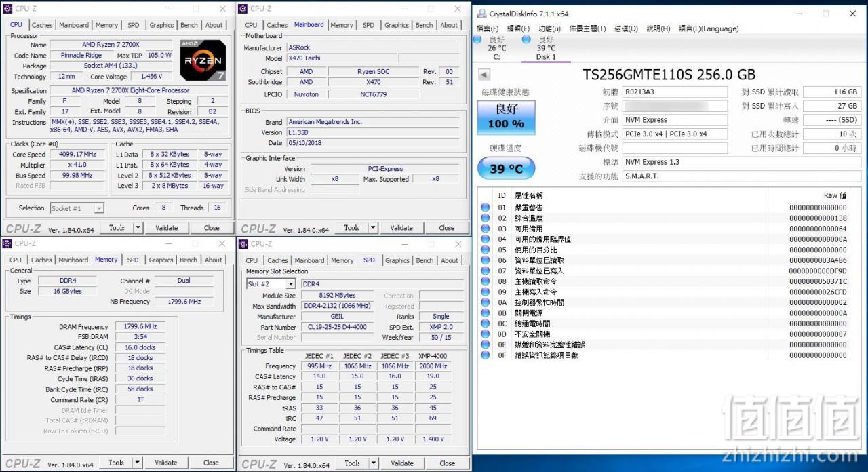
Task: Click the CPU-Z title icon in the Memory window
Action: tap(7, 243)
